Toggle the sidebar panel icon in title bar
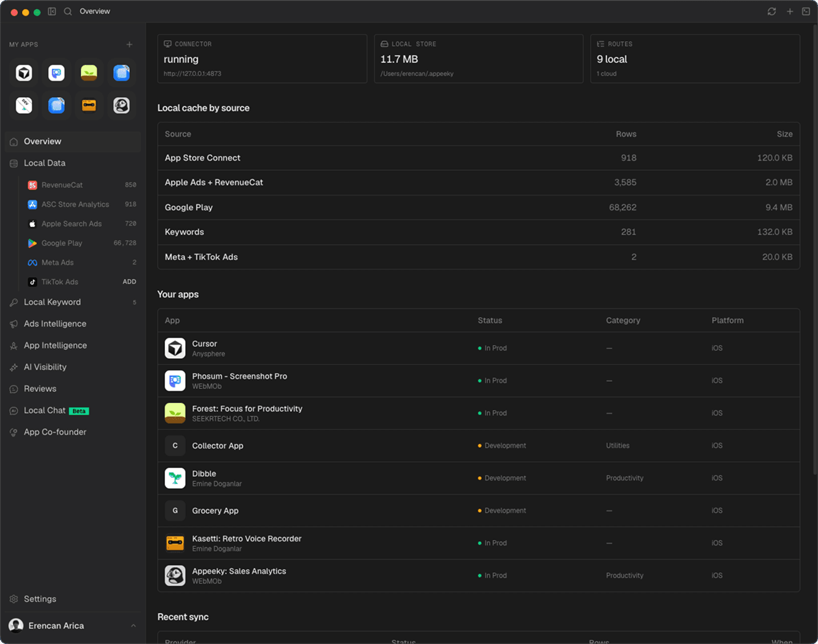 coord(52,11)
